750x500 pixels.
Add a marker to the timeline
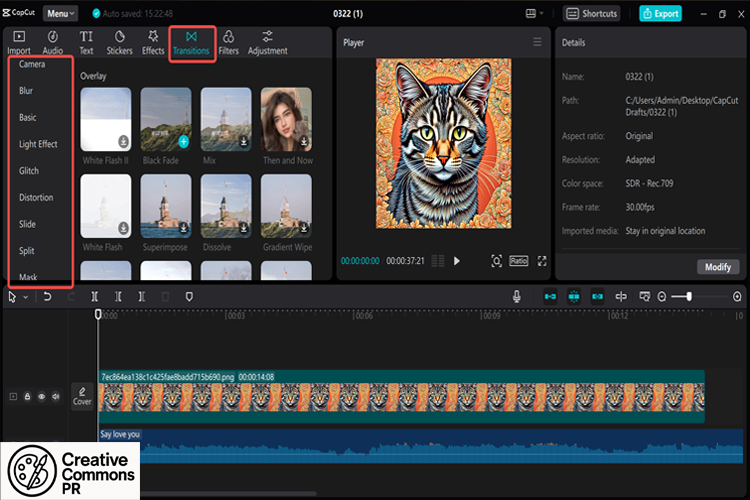coord(189,297)
